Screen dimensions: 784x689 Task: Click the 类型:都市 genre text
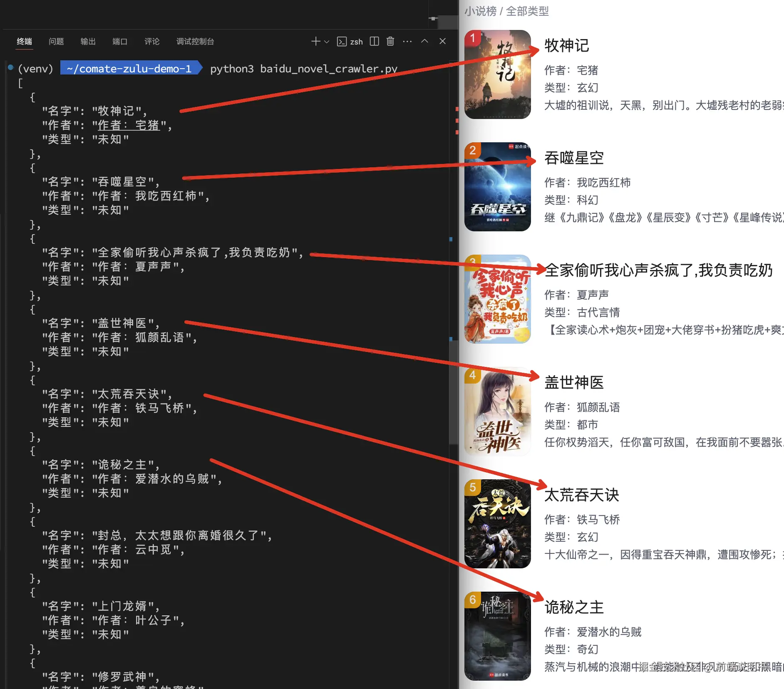(x=571, y=425)
